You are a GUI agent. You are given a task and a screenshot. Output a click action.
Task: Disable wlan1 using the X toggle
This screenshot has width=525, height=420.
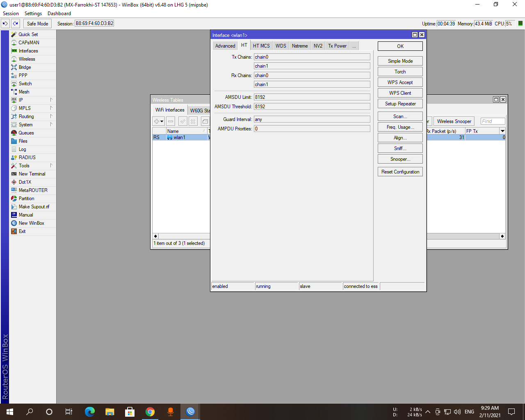[x=192, y=121]
